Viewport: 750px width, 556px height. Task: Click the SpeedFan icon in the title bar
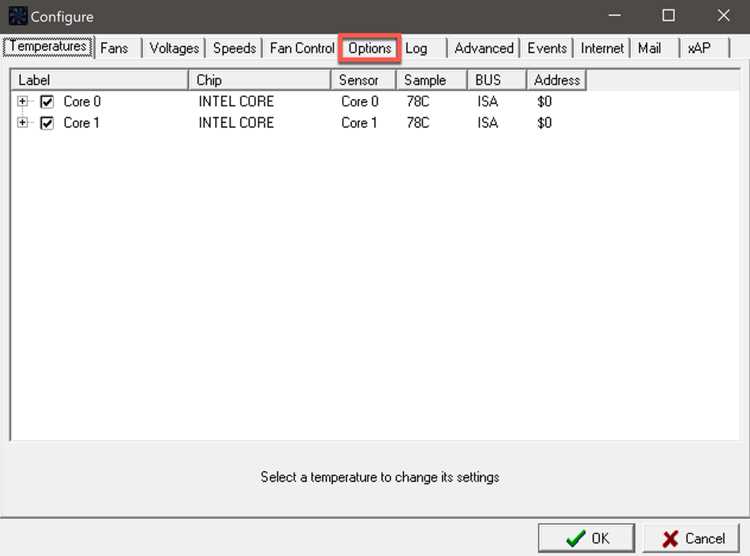coord(18,16)
